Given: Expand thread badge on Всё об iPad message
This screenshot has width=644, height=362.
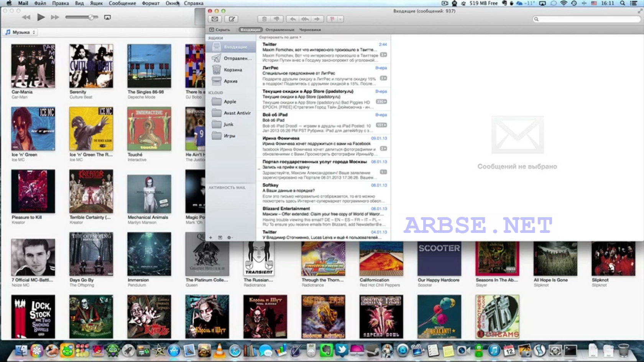Looking at the screenshot, I should pyautogui.click(x=381, y=125).
